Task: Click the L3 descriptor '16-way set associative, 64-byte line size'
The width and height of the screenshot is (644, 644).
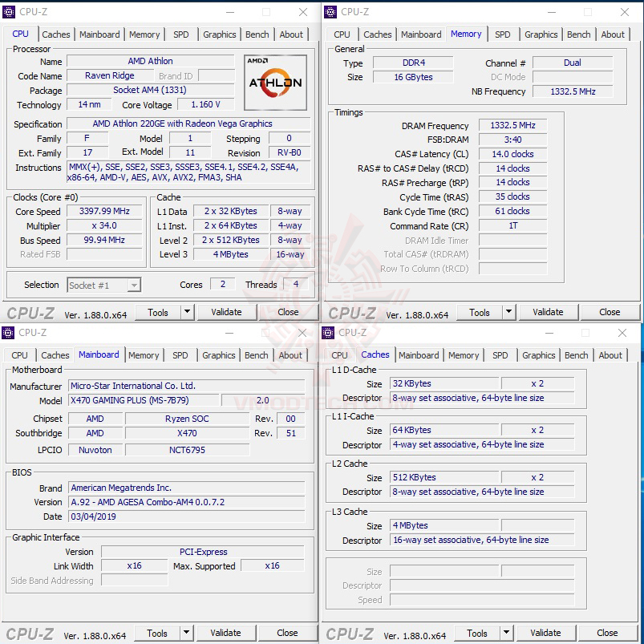Action: [482, 540]
